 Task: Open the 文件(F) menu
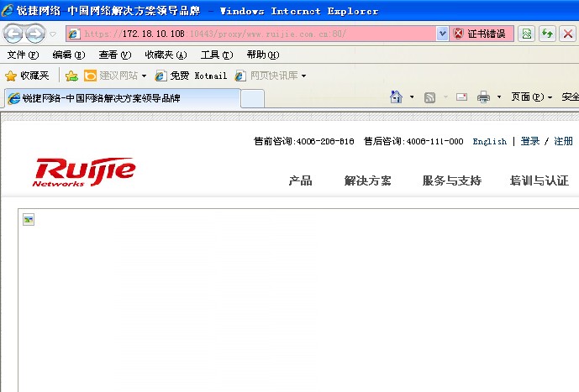(23, 55)
